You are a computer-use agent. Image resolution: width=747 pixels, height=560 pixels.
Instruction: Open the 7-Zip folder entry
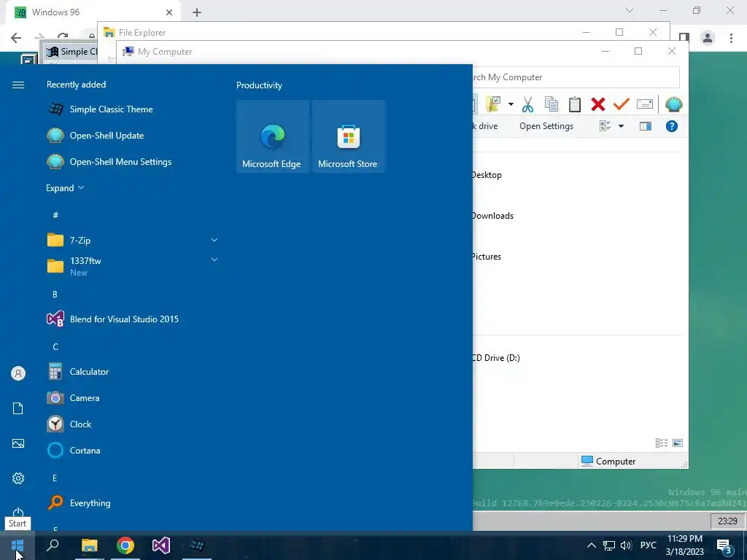(x=133, y=240)
